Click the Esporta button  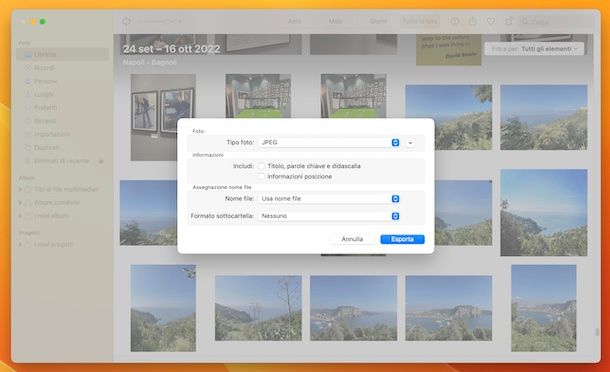click(402, 239)
